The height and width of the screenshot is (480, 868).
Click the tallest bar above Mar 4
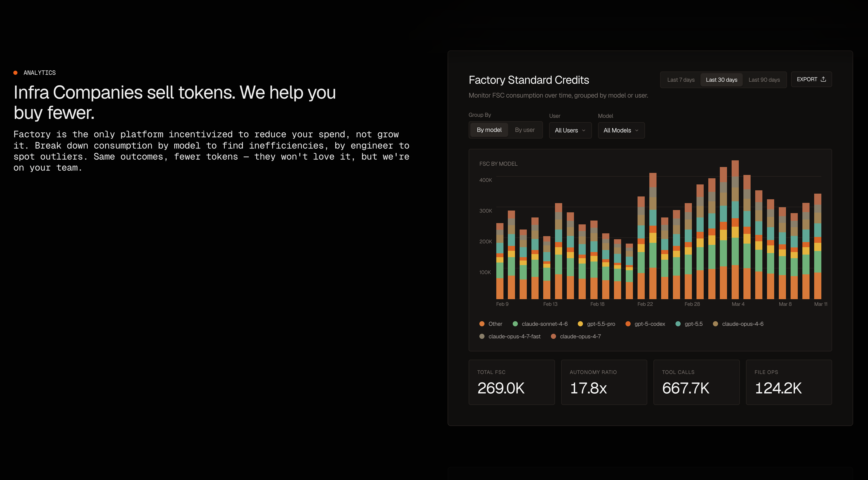(x=735, y=230)
